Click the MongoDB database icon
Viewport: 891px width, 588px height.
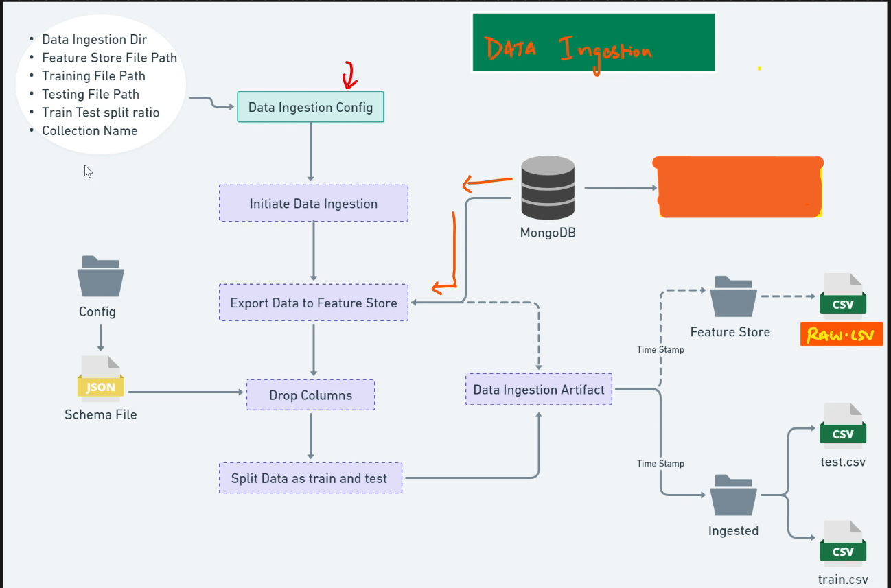tap(547, 188)
